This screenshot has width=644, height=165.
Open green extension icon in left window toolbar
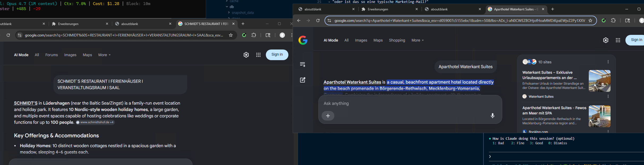click(244, 35)
